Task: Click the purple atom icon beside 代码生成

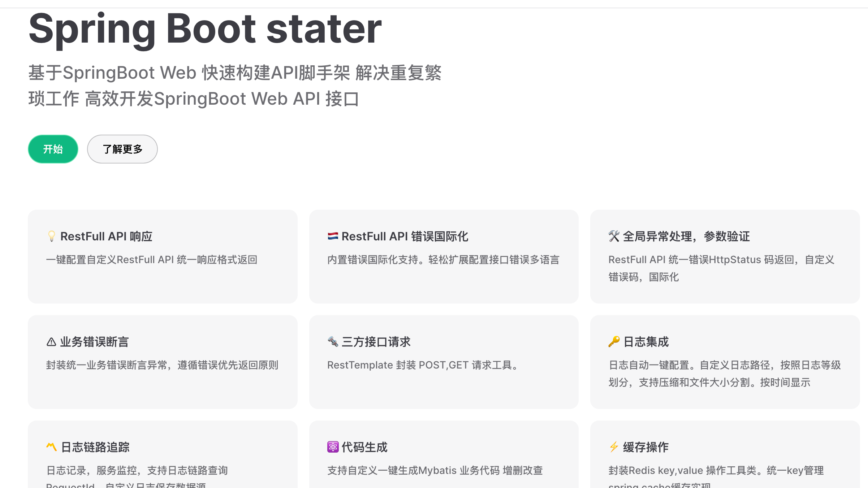Action: 333,447
